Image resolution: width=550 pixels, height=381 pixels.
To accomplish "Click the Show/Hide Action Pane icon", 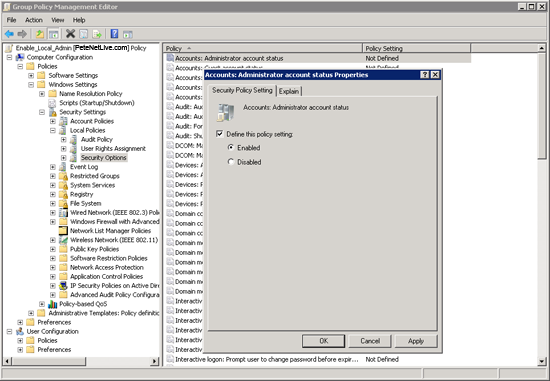I will click(x=128, y=34).
